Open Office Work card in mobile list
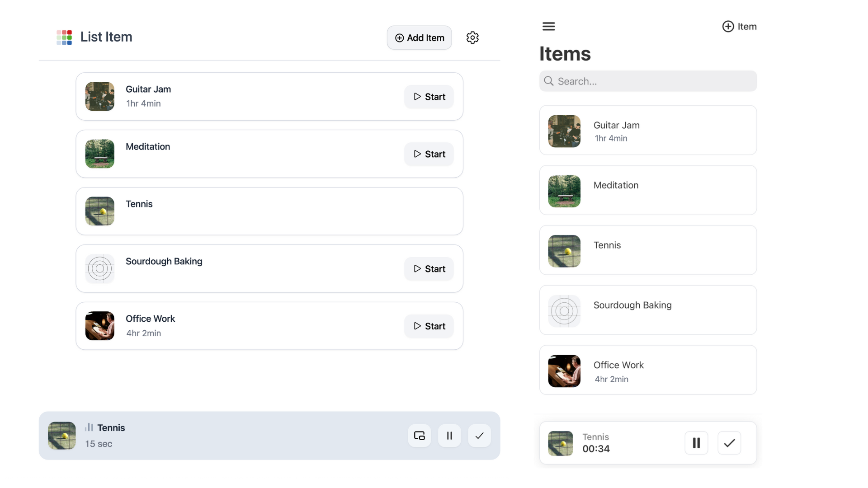868x488 pixels. tap(648, 370)
